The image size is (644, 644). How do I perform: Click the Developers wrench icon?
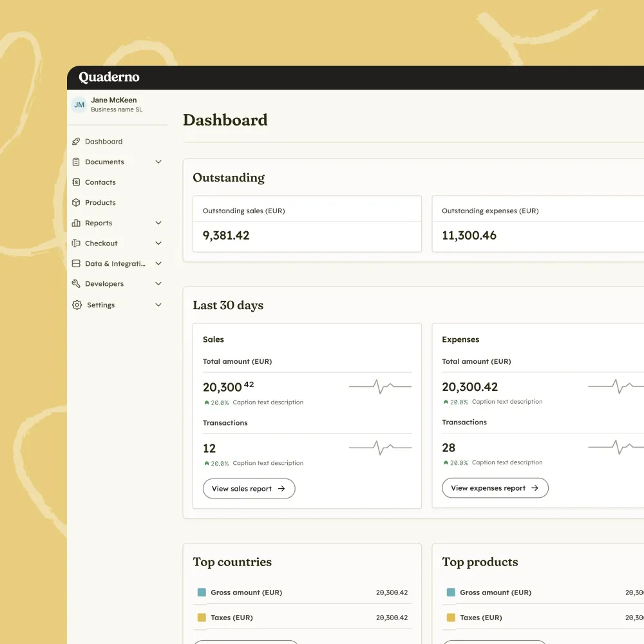tap(77, 283)
